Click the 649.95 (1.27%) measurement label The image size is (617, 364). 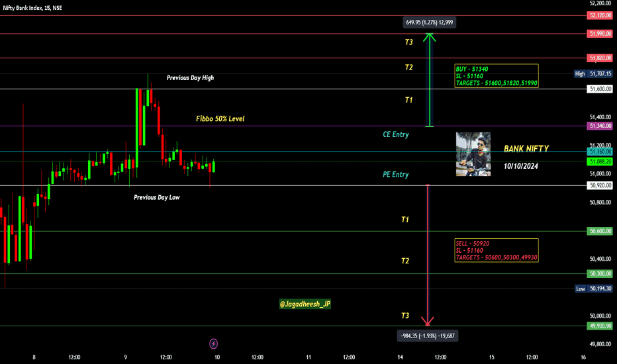point(429,23)
